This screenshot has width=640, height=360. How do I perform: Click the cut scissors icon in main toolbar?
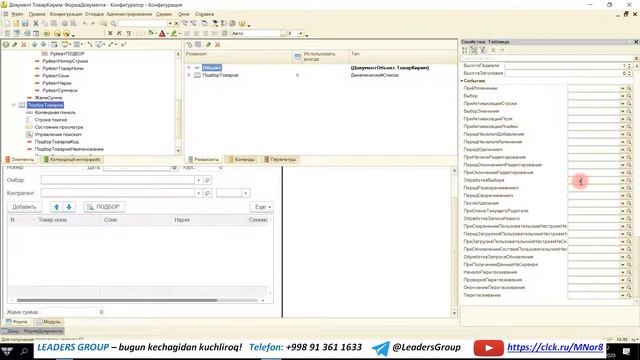[36, 24]
